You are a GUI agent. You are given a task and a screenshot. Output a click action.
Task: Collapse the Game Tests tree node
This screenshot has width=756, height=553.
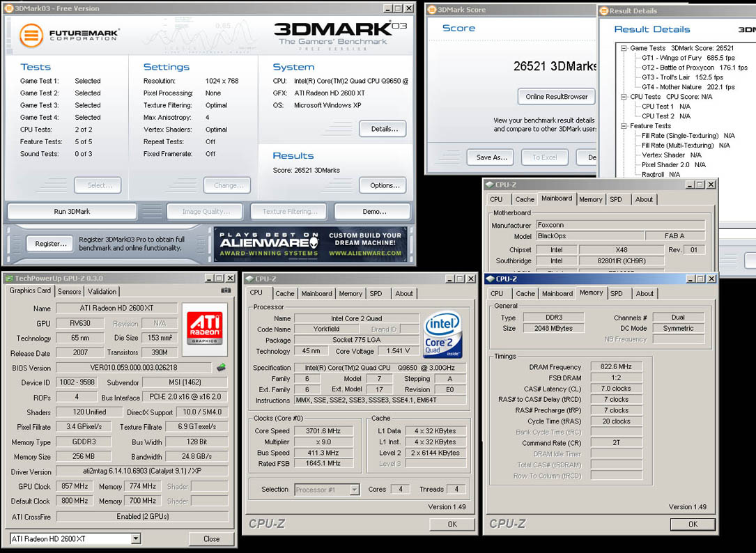point(624,48)
